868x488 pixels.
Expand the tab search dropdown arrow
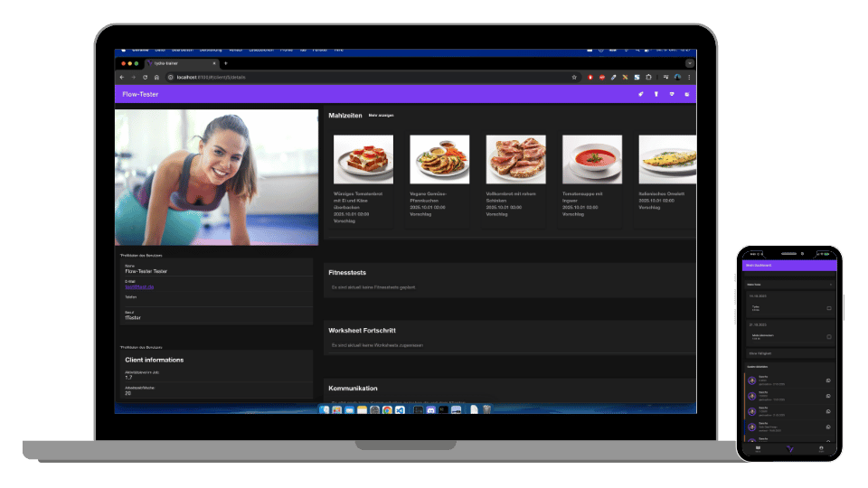click(x=689, y=63)
